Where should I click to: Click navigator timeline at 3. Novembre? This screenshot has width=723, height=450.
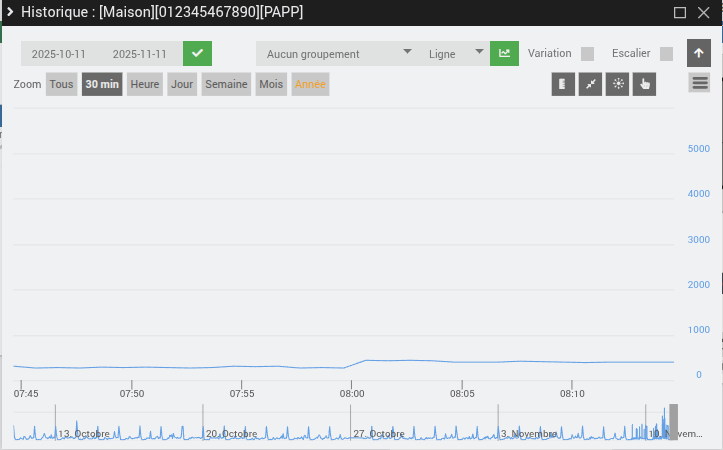coord(529,434)
